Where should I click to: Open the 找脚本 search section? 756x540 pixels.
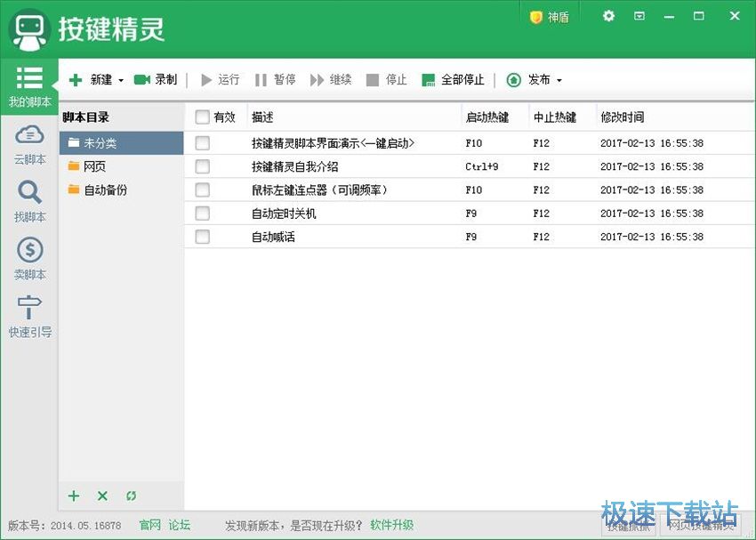click(29, 202)
